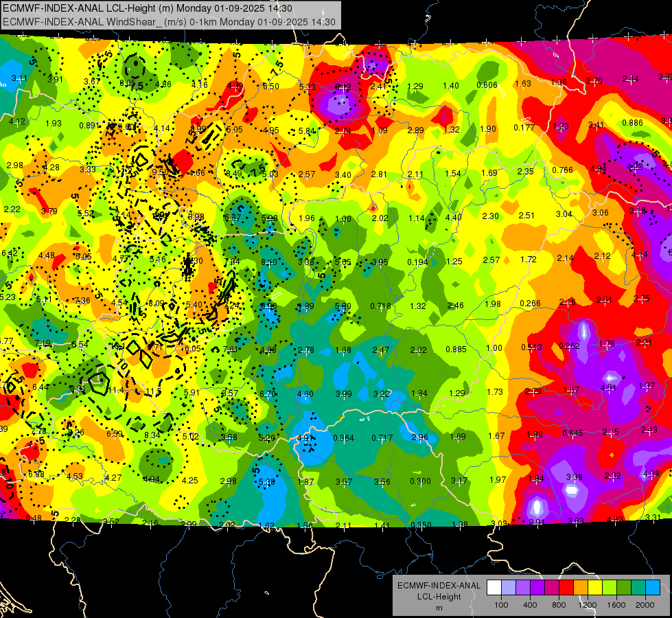This screenshot has height=618, width=672.
Task: Click the legend tick label 1200
Action: [x=587, y=605]
